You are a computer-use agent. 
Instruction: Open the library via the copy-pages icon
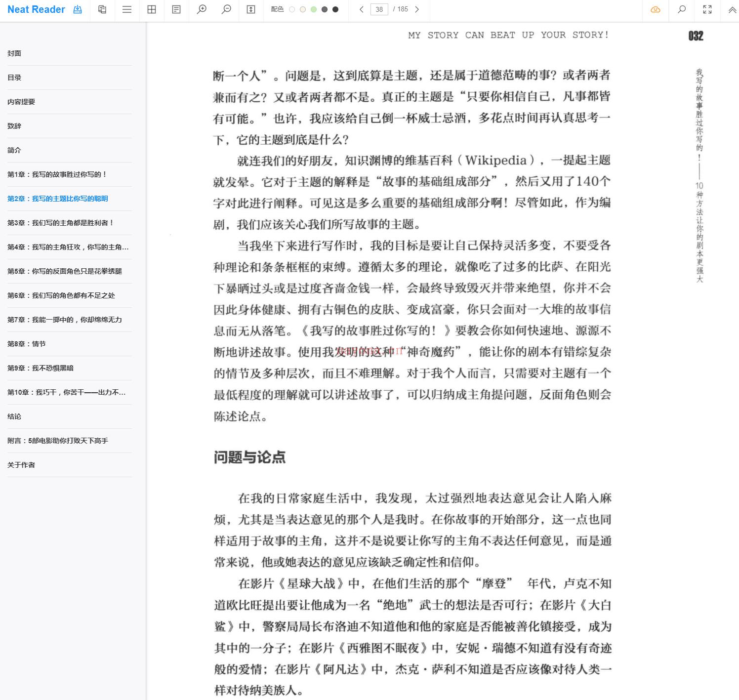tap(102, 9)
